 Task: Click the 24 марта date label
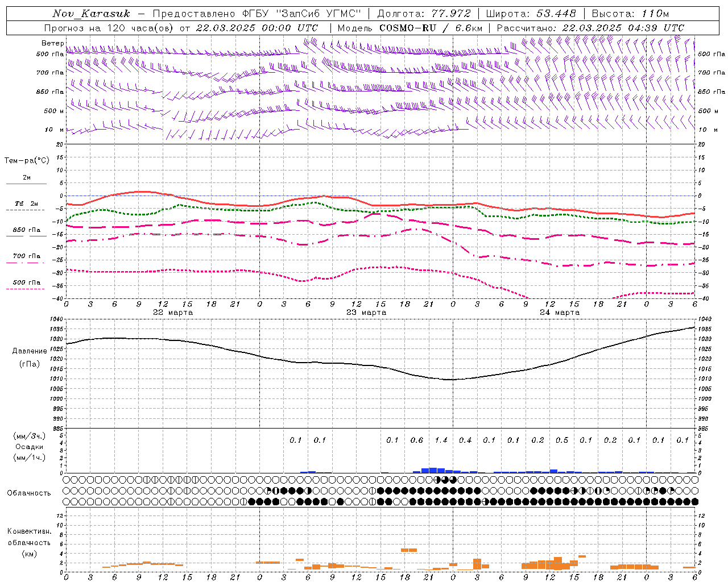pos(560,312)
